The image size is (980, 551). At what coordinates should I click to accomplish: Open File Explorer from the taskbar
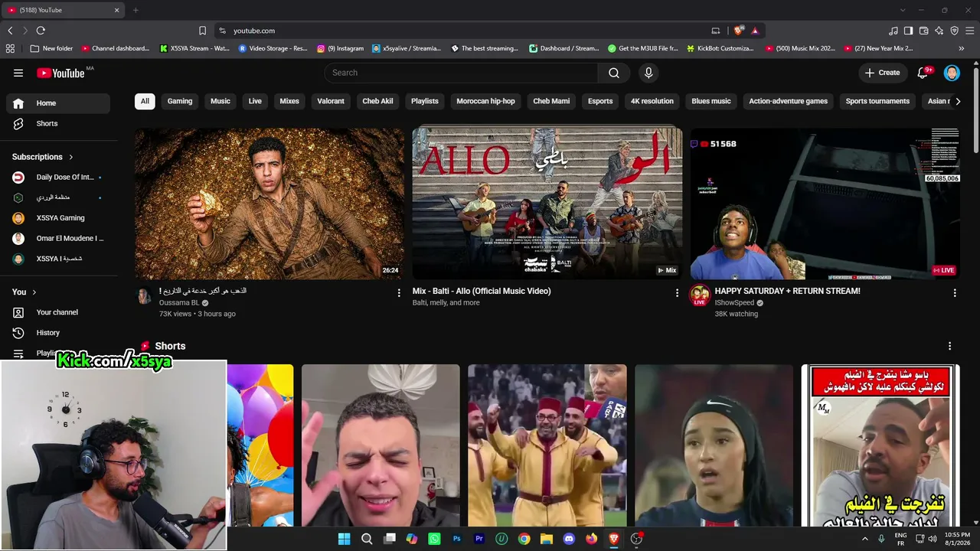(547, 539)
